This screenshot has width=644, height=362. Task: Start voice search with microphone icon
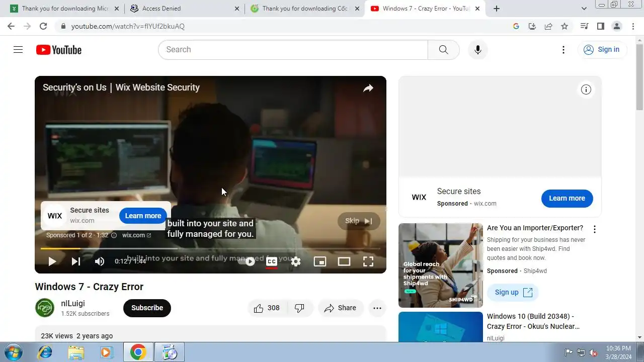coord(478,50)
